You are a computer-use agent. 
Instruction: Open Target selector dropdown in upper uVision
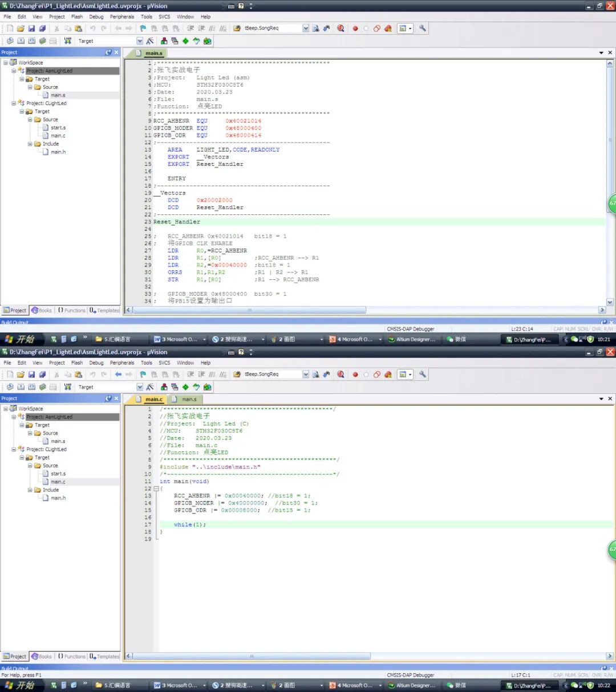coord(140,41)
